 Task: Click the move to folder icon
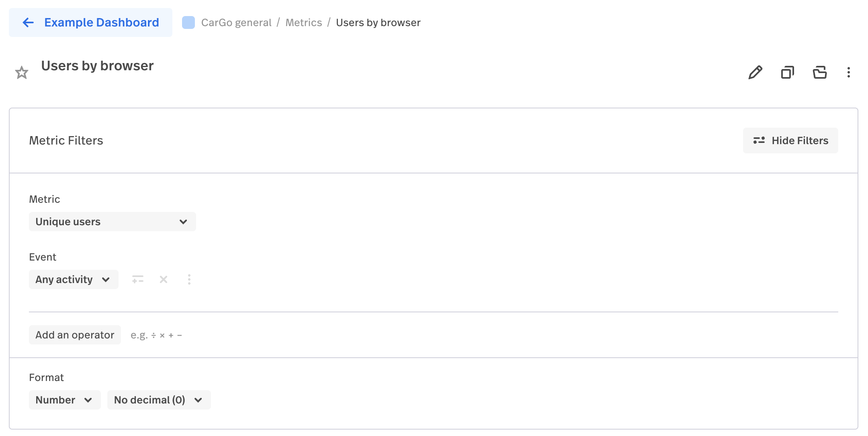point(820,73)
